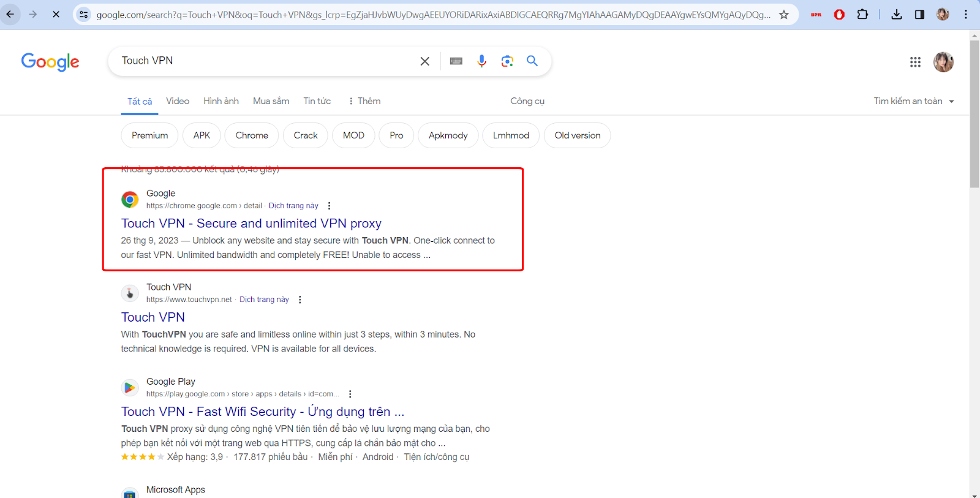Apply the MOD filter chip

click(x=353, y=135)
